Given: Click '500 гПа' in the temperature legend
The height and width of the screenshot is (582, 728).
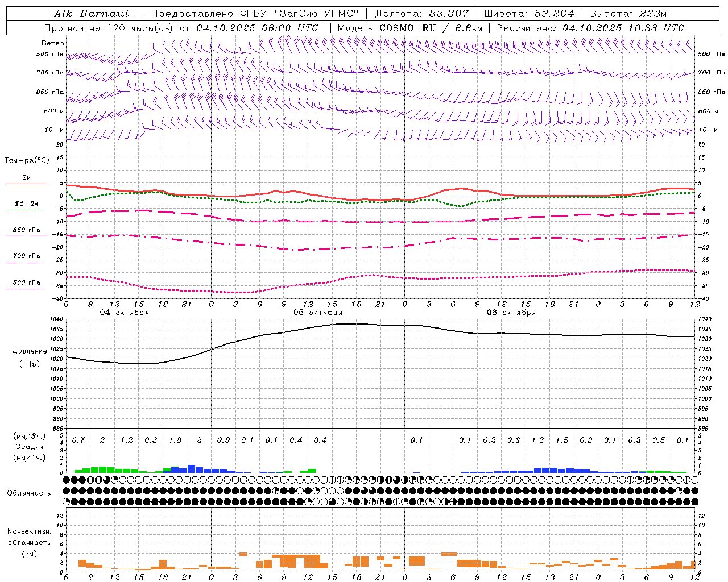Looking at the screenshot, I should [x=27, y=282].
